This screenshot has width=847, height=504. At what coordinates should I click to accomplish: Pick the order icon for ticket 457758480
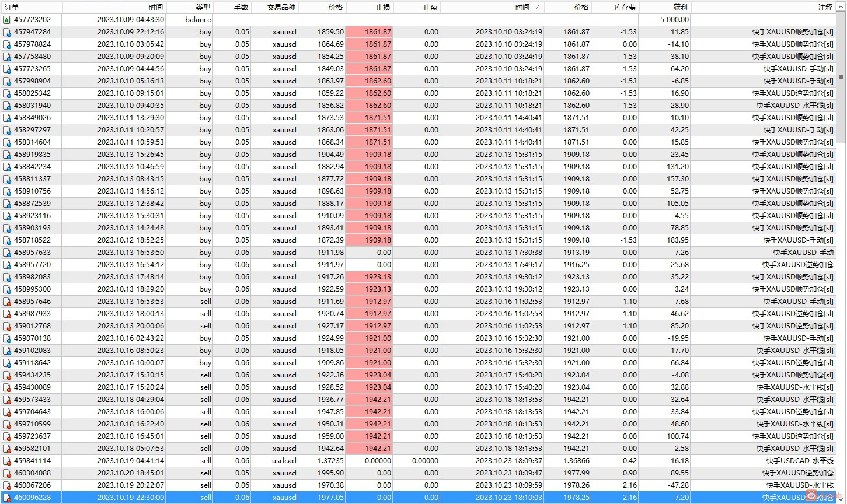pyautogui.click(x=7, y=57)
